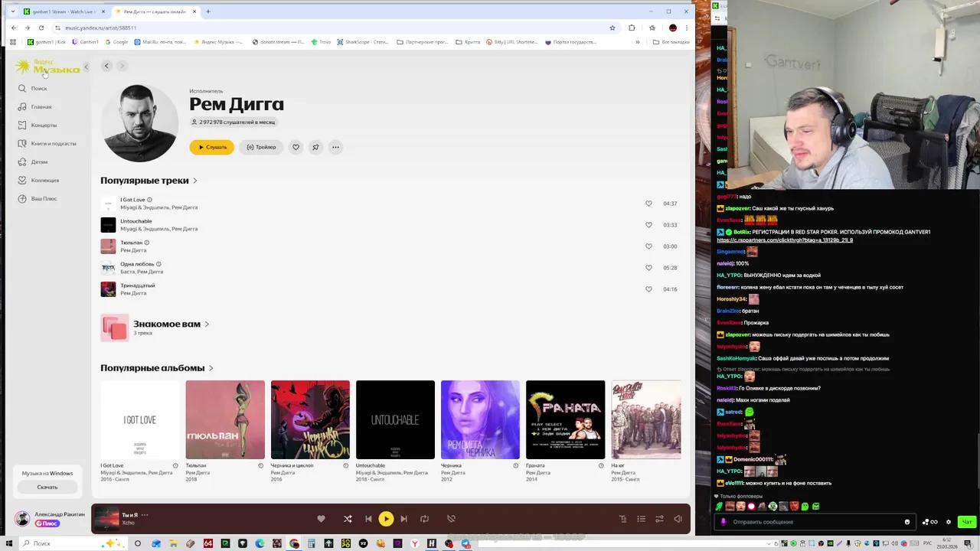Open the now-playing album cover thumbnail
The height and width of the screenshot is (551, 980).
106,519
